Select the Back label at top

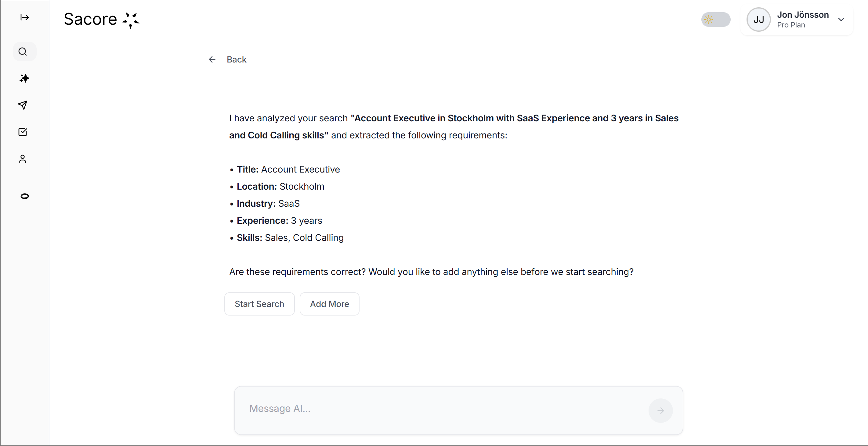[236, 59]
